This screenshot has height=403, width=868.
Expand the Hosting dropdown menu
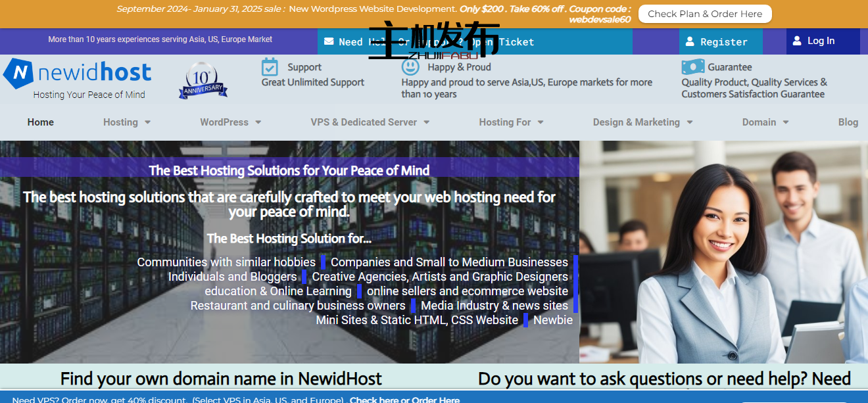pyautogui.click(x=127, y=122)
